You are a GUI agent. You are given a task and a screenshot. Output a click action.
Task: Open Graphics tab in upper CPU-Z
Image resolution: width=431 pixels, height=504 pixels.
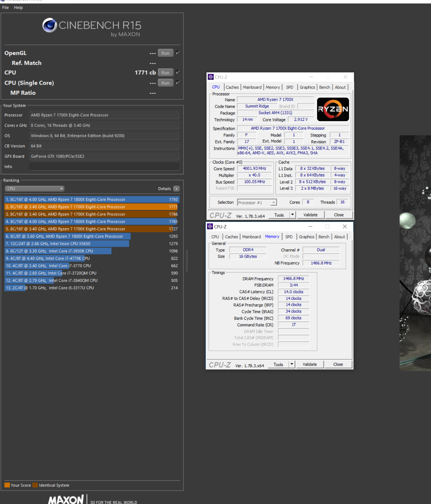pyautogui.click(x=307, y=87)
